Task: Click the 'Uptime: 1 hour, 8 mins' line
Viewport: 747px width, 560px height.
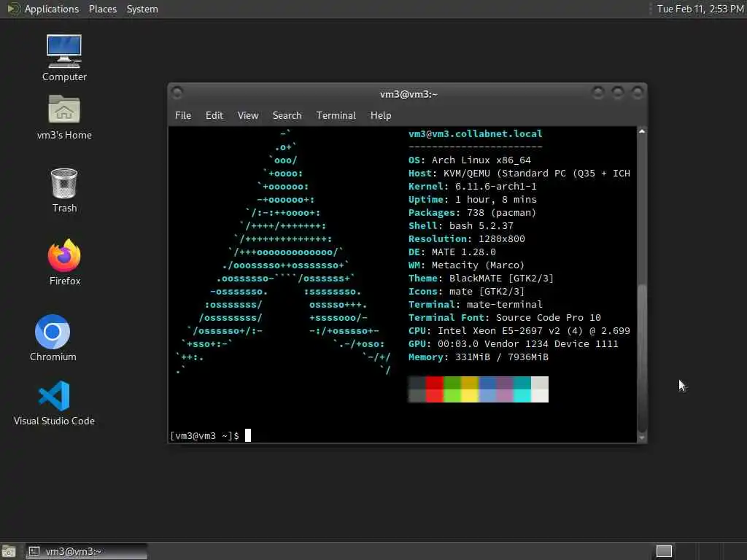Action: tap(473, 200)
